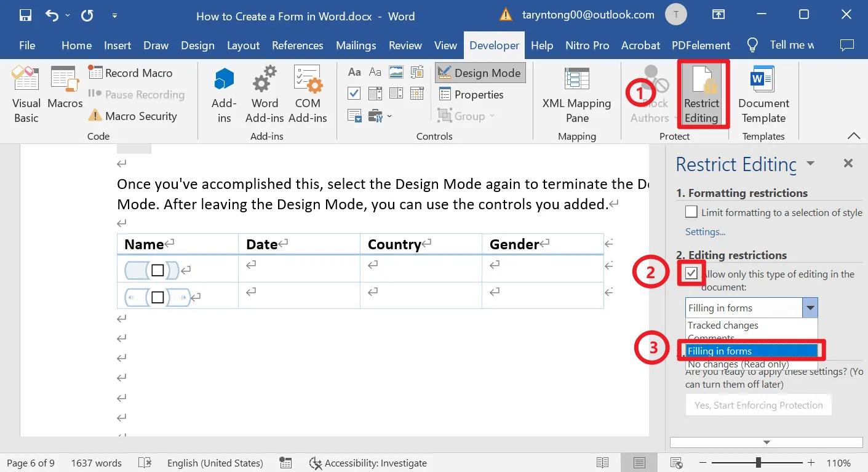Insert a Check Box Content Control

[354, 94]
